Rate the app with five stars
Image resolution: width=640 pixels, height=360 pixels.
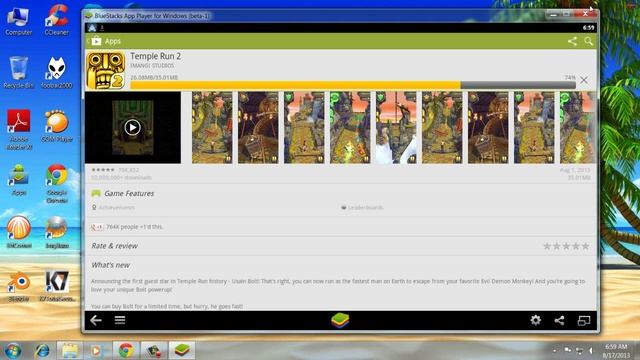(x=585, y=246)
